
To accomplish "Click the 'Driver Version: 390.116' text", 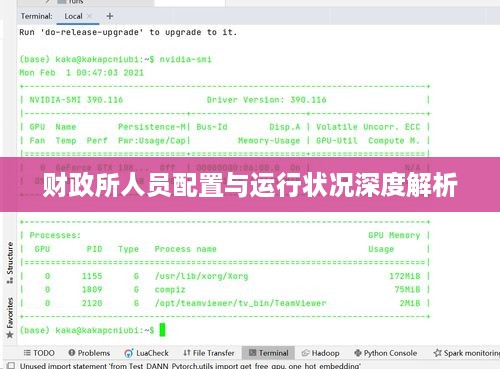I will click(266, 100).
